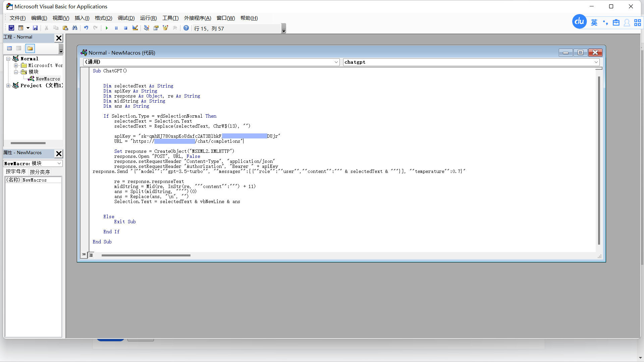
Task: Open toolbar options overflow arrow
Action: point(284,28)
